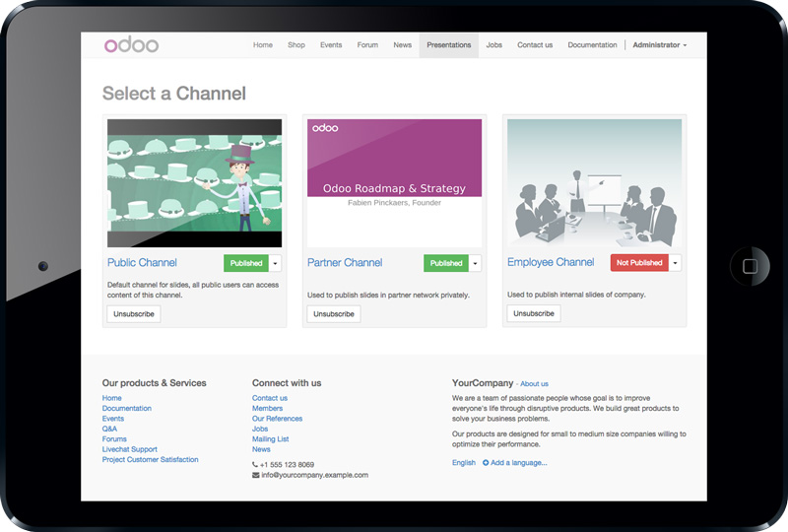Image resolution: width=788 pixels, height=532 pixels.
Task: Open the Livechat Support link
Action: pos(130,449)
